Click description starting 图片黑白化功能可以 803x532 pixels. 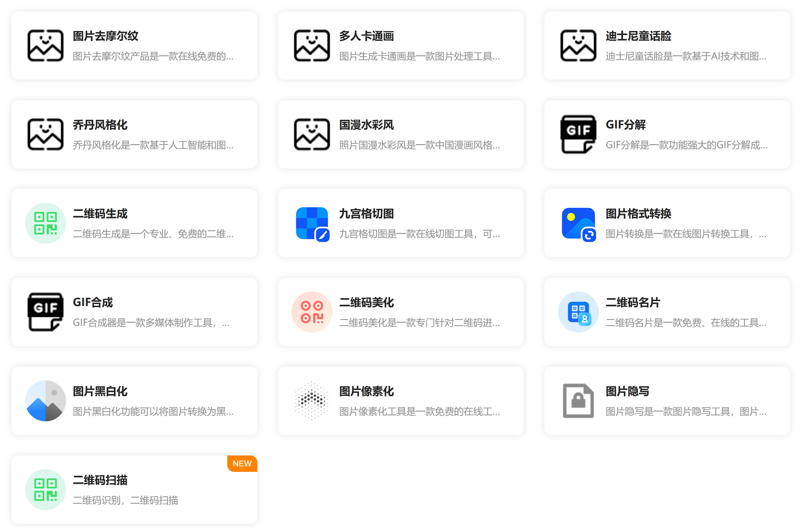point(153,412)
